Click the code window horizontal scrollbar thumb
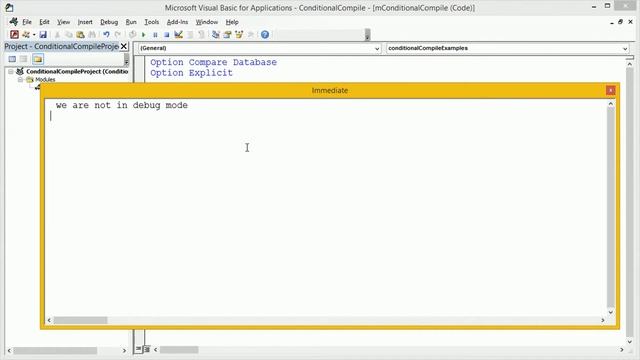Screen dimensions: 640x360 click(x=179, y=350)
